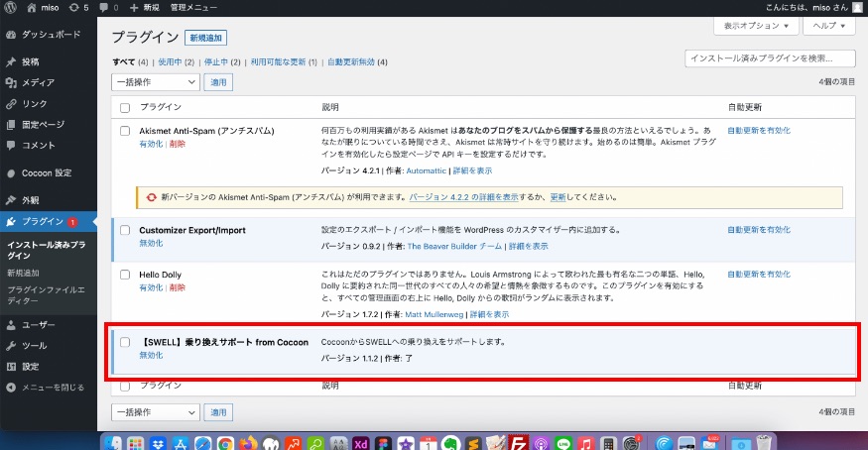Deactivate Customizer Export/Import via 無効化
The height and width of the screenshot is (450, 868).
(x=151, y=243)
